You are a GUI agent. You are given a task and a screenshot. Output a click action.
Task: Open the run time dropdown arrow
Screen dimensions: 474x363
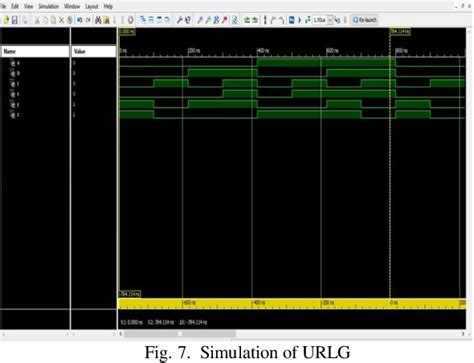click(x=330, y=20)
